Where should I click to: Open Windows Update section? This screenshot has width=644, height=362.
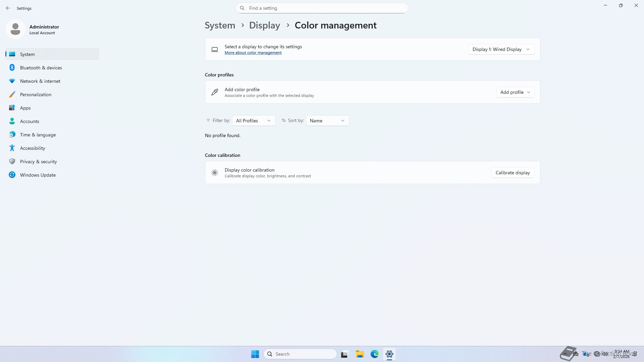point(38,175)
